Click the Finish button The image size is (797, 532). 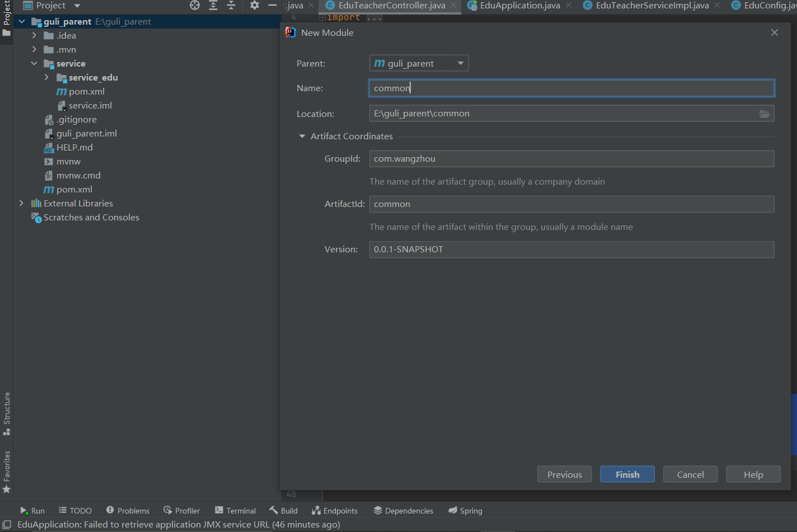(x=627, y=474)
